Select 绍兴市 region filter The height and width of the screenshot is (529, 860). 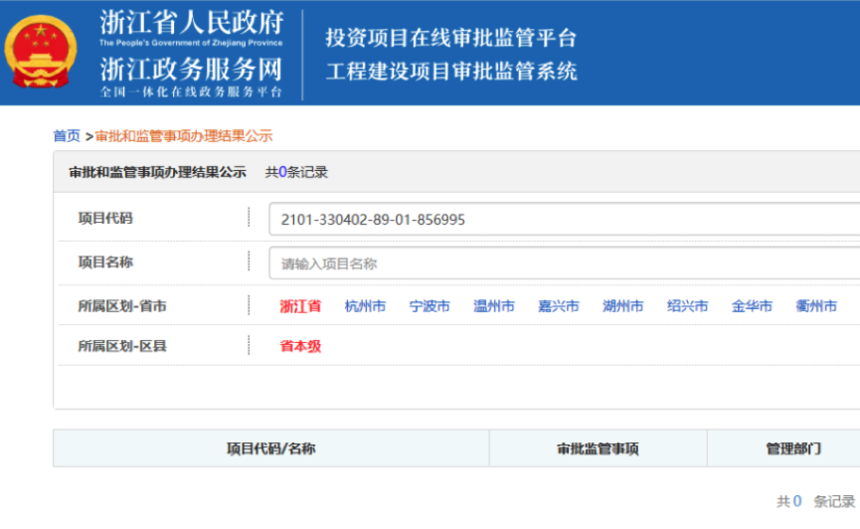pyautogui.click(x=687, y=306)
